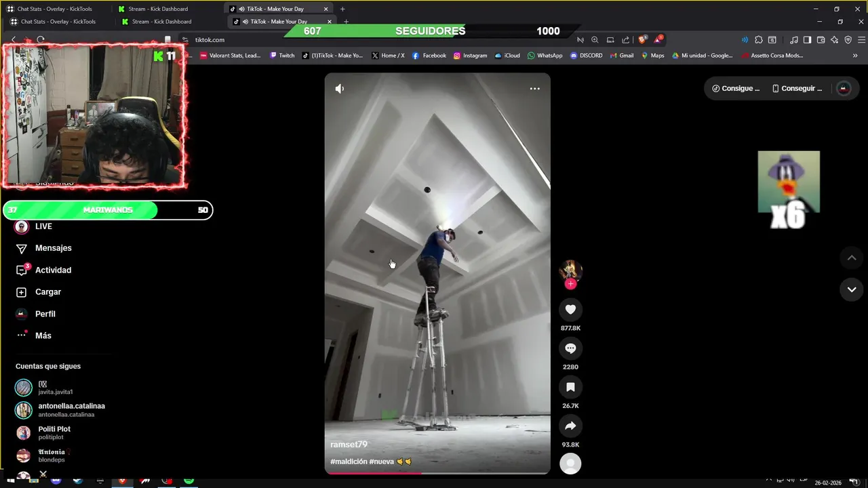Viewport: 868px width, 488px height.
Task: Click the 26-02-2026 taskbar date
Action: point(828,483)
